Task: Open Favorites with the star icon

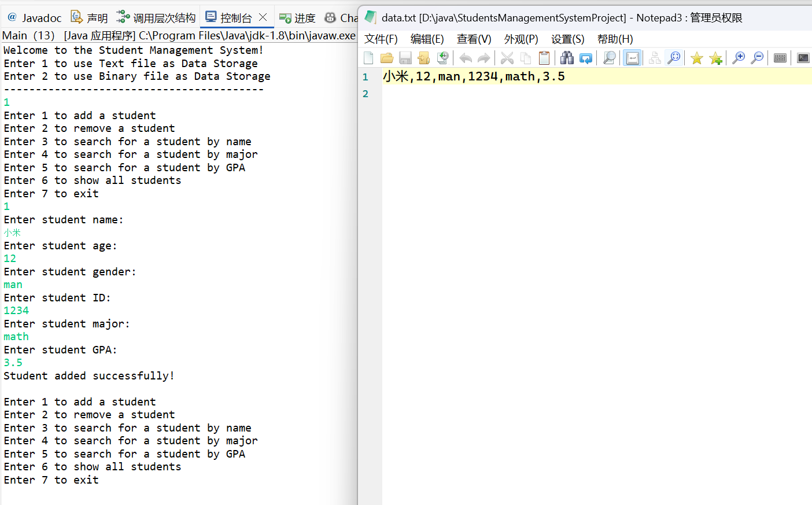Action: click(x=697, y=58)
